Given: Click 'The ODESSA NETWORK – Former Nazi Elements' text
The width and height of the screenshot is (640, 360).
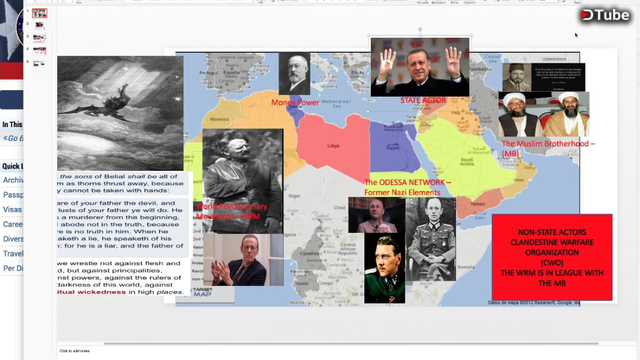Looking at the screenshot, I should 407,187.
